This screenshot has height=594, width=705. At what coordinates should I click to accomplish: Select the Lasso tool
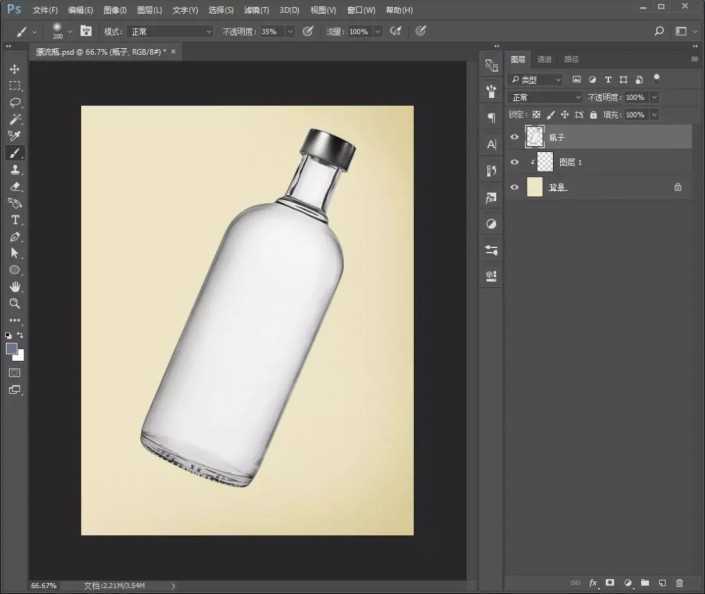pyautogui.click(x=15, y=102)
